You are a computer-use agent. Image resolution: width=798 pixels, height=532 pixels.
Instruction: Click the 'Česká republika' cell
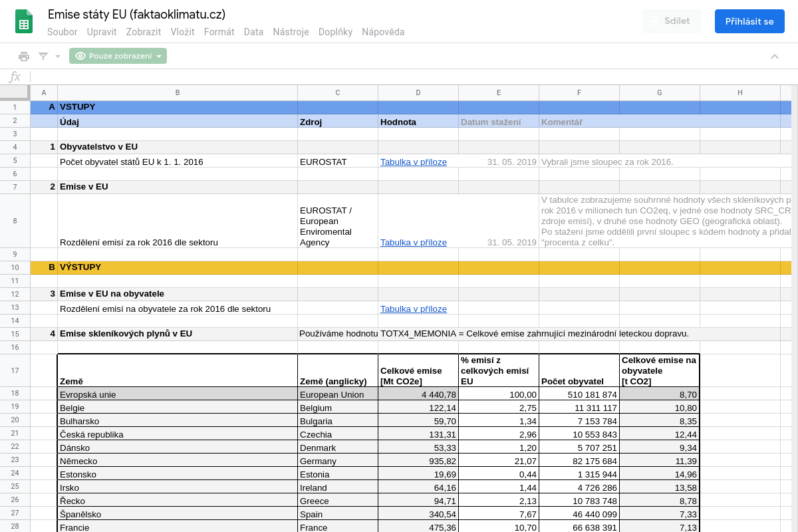(178, 434)
